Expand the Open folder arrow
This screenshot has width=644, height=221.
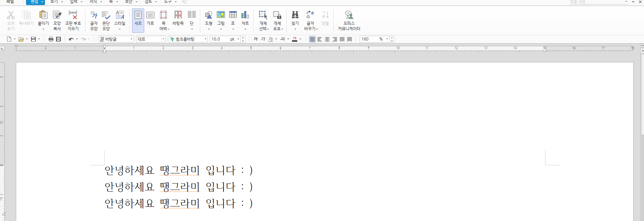pyautogui.click(x=27, y=39)
